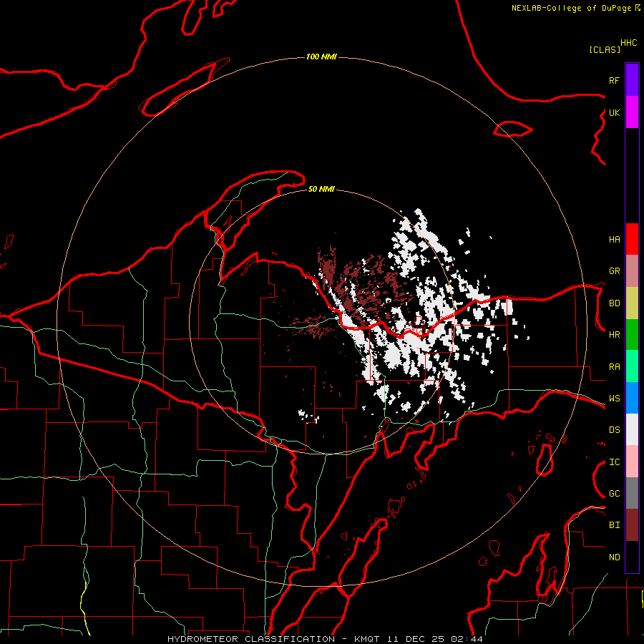Click the light pink IC legend swatch

click(632, 462)
